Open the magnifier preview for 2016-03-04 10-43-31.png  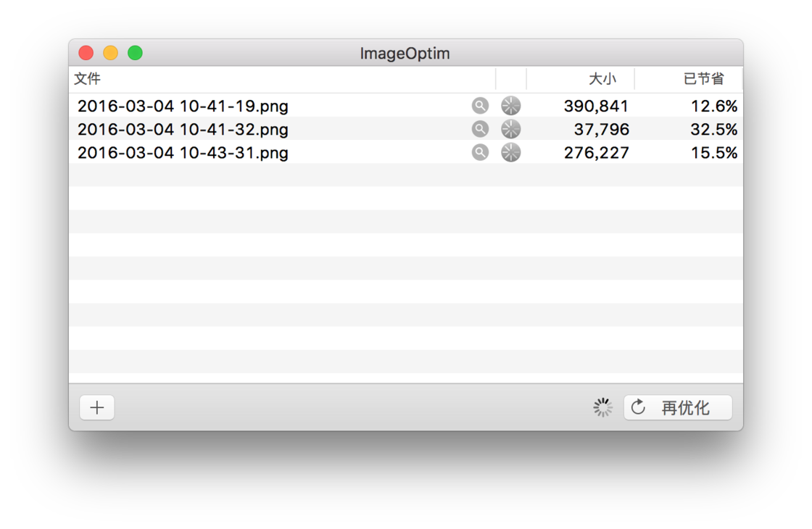click(x=480, y=152)
